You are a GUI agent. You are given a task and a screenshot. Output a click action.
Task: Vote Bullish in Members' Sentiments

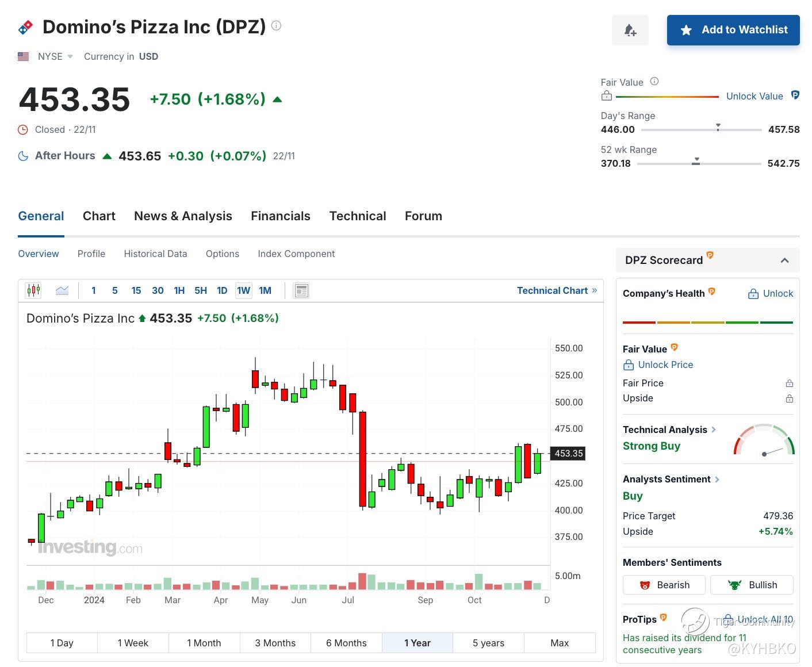point(752,585)
